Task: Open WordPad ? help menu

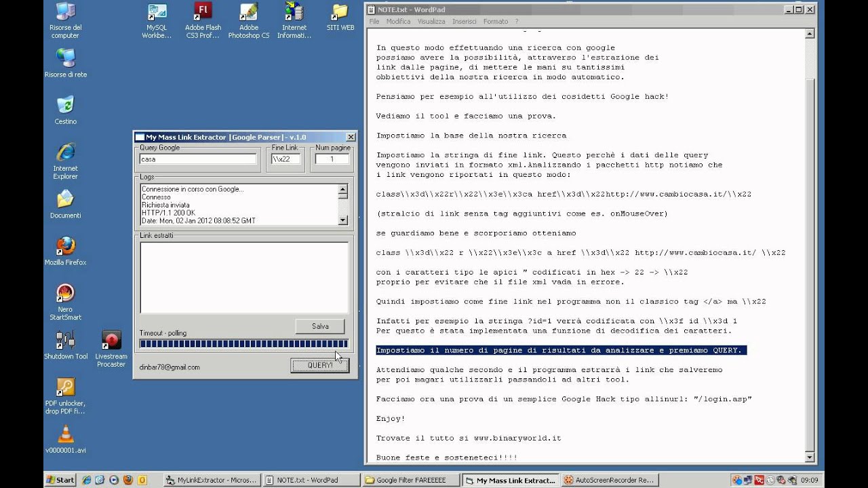Action: point(517,22)
